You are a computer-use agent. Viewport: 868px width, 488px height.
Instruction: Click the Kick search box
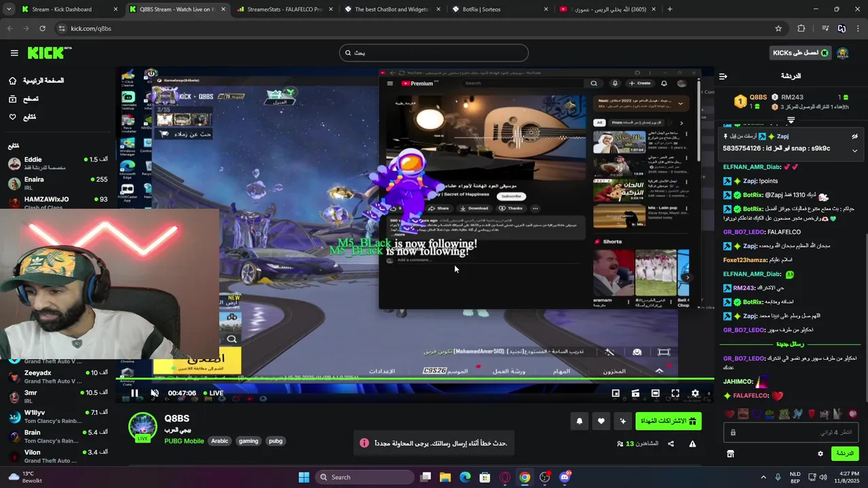point(434,53)
